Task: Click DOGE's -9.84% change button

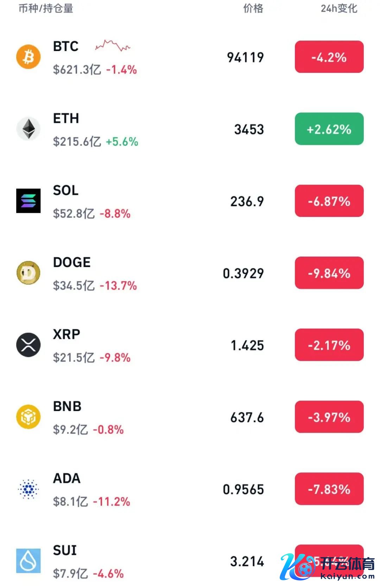Action: (329, 273)
